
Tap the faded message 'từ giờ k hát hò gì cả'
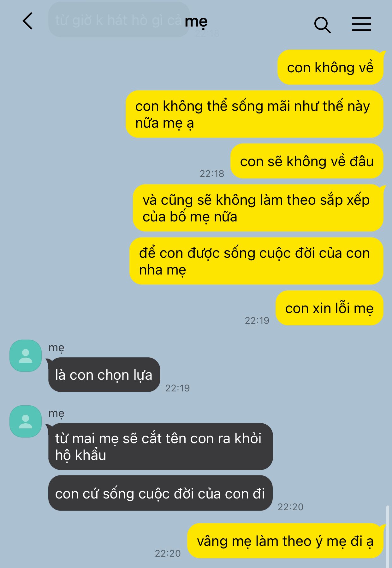[119, 20]
